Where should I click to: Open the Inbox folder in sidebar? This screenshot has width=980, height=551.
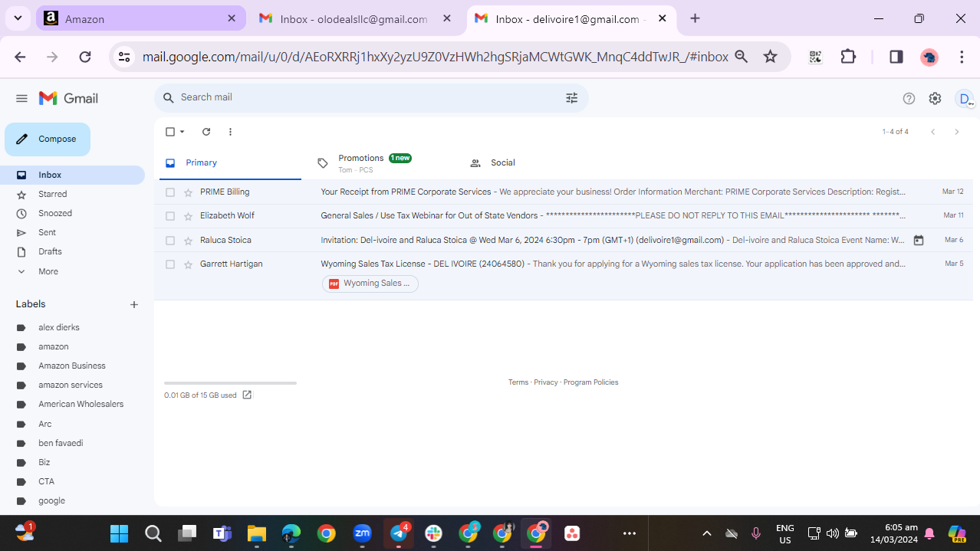tap(72, 175)
